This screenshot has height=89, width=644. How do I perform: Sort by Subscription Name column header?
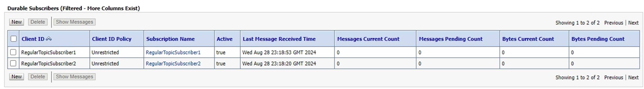coord(170,39)
